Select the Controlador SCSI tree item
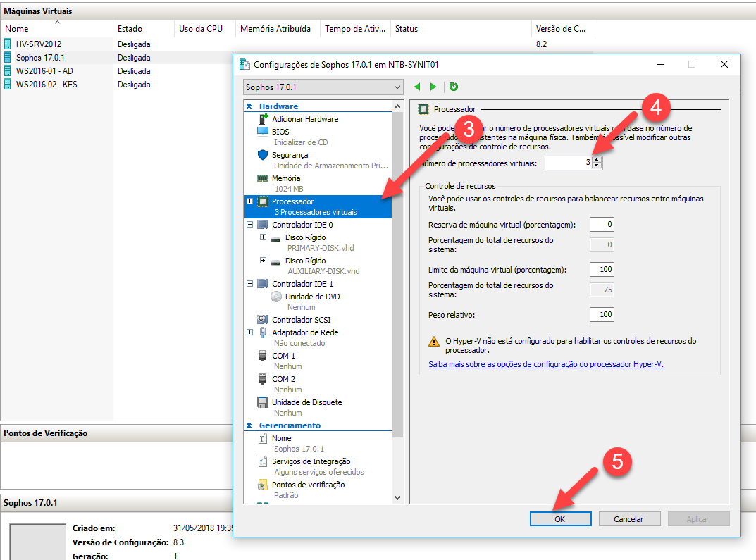The height and width of the screenshot is (560, 756). click(x=318, y=320)
